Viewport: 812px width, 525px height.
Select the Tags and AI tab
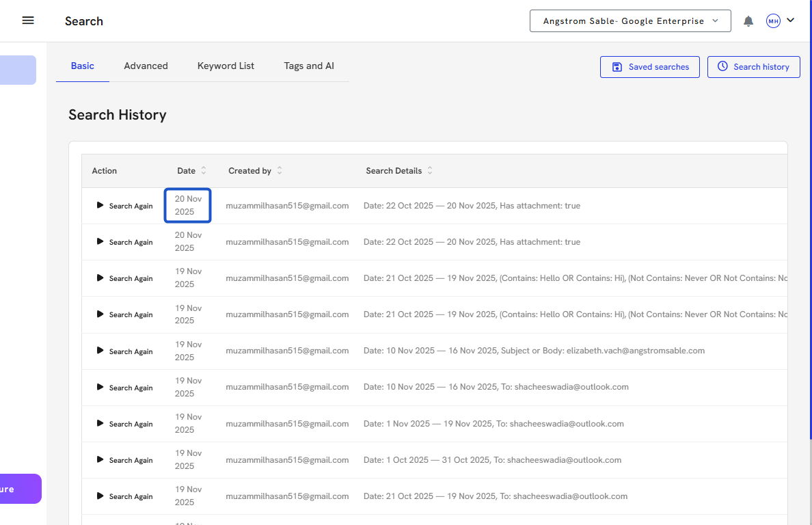(309, 66)
